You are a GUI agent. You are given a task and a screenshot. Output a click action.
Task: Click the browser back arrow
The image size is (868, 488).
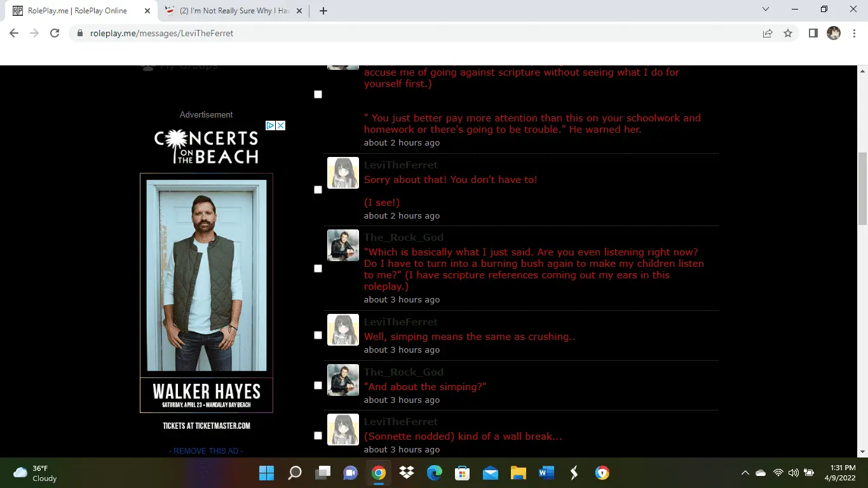click(14, 33)
